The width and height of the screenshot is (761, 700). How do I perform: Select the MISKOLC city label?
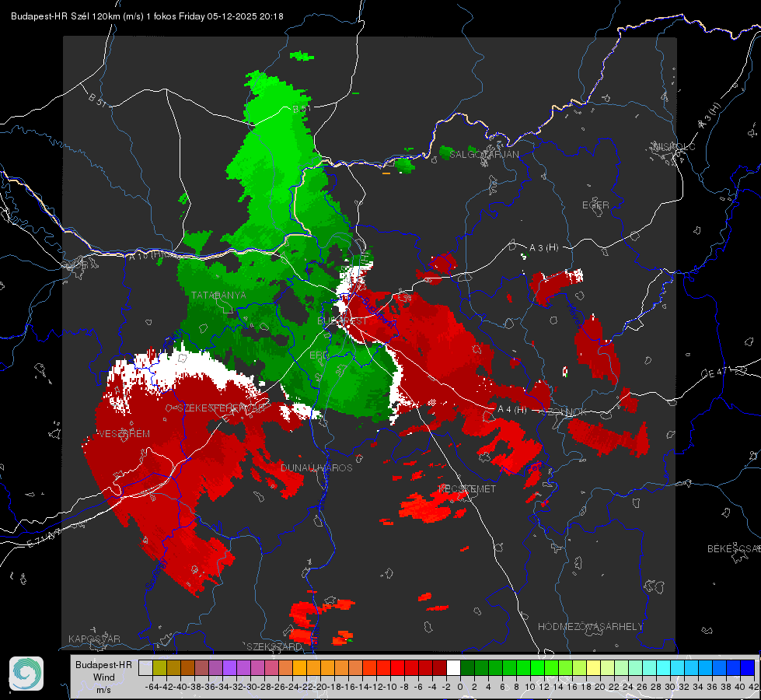675,147
